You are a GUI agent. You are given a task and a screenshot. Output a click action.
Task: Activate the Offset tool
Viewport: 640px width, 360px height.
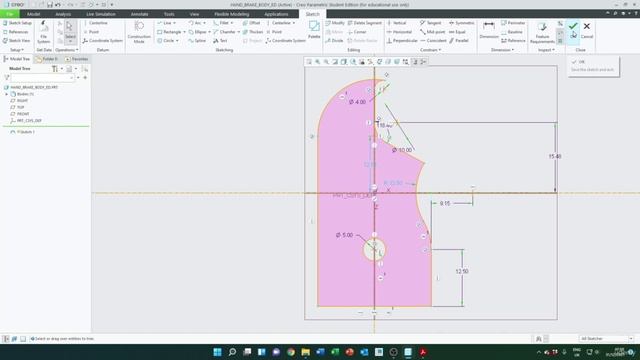[x=251, y=23]
